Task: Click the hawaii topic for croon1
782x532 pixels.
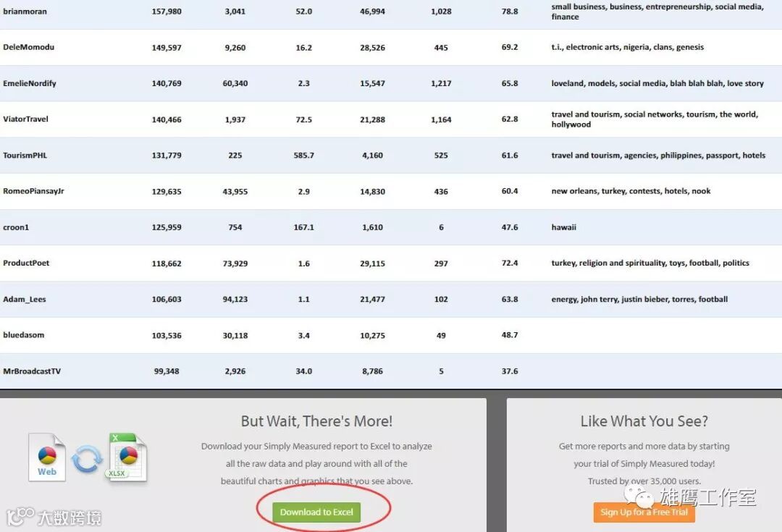Action: 563,227
